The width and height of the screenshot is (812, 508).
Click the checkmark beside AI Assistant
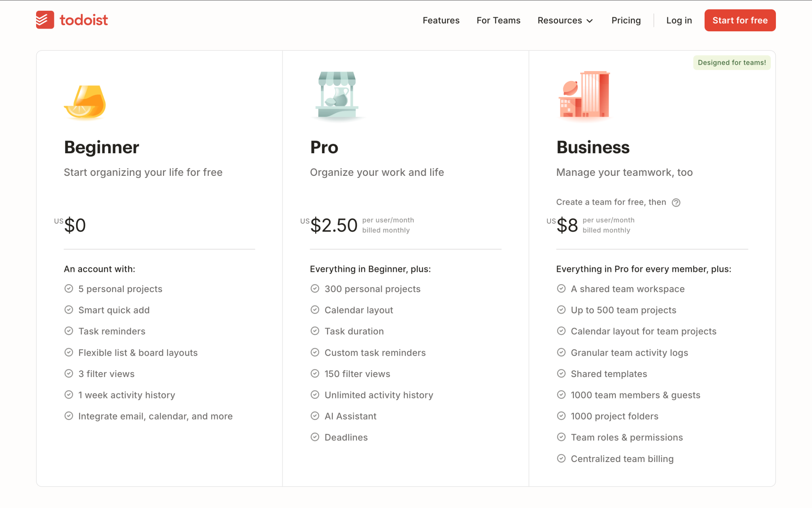[315, 416]
